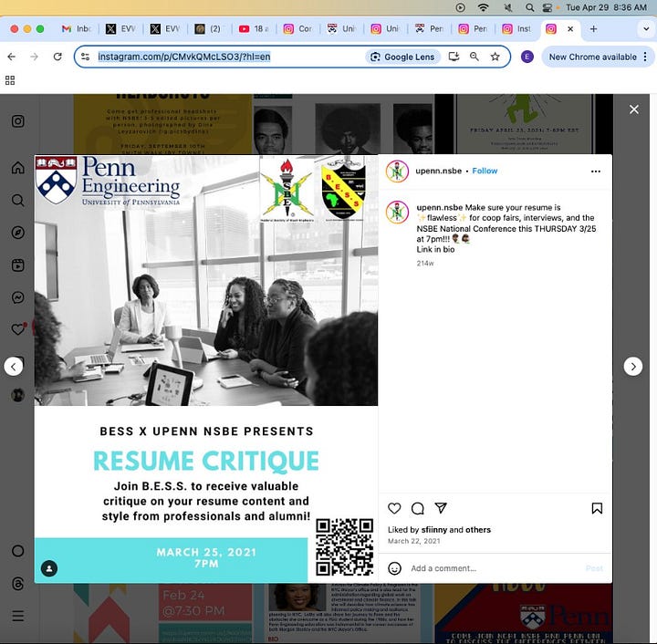This screenshot has height=644, width=657.
Task: Follow upenn.nsbe account
Action: [x=485, y=171]
